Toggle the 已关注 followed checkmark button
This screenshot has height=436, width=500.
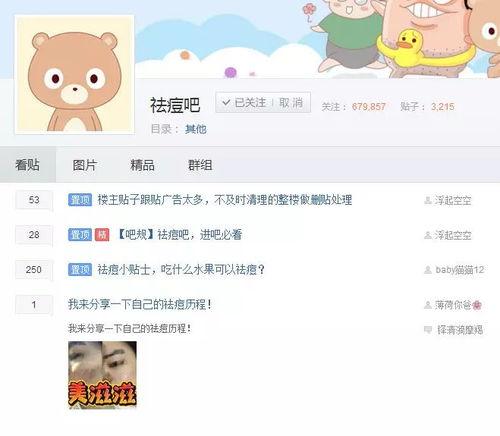click(x=244, y=103)
